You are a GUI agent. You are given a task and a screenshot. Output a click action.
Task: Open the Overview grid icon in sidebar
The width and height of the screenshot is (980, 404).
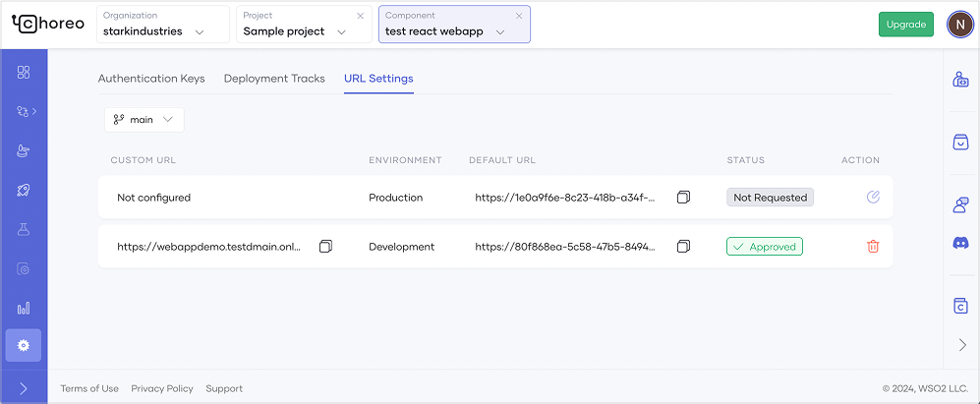pos(24,72)
